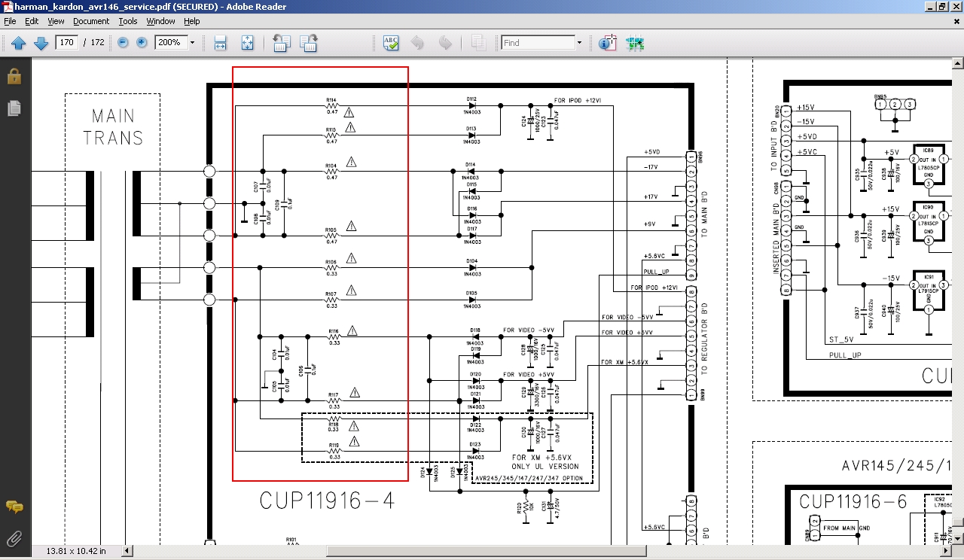Click into the Find text box
964x560 pixels.
coord(537,43)
